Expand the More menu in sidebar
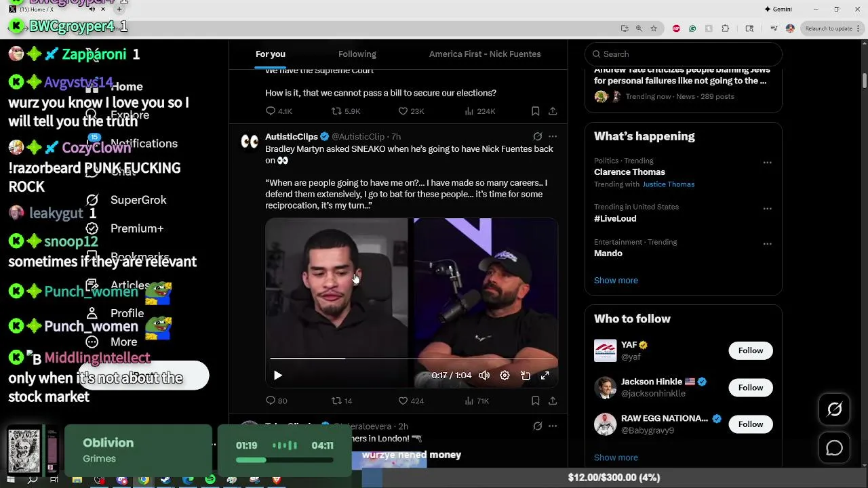The width and height of the screenshot is (868, 488). [x=111, y=342]
